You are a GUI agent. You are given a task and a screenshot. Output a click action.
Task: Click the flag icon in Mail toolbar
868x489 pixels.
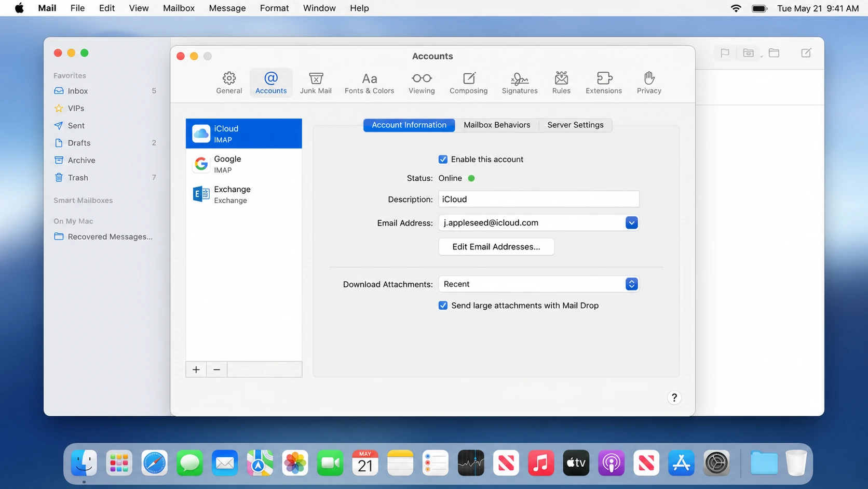pyautogui.click(x=725, y=52)
